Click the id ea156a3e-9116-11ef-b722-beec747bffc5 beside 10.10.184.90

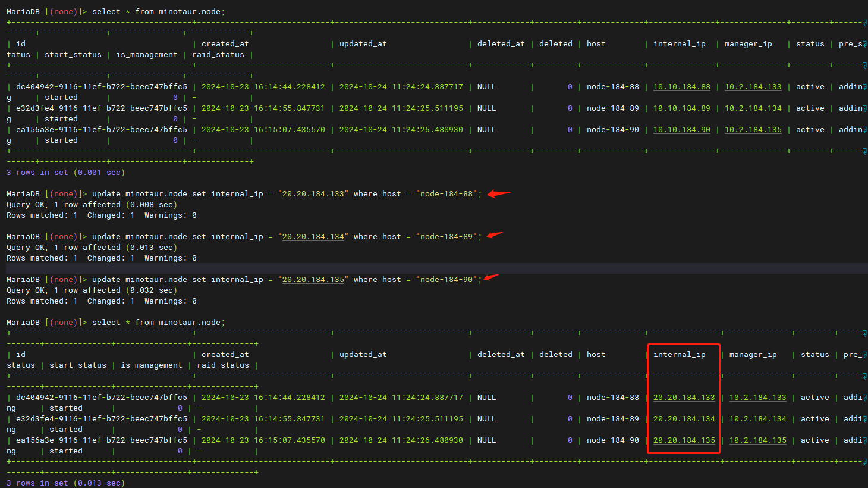(102, 130)
